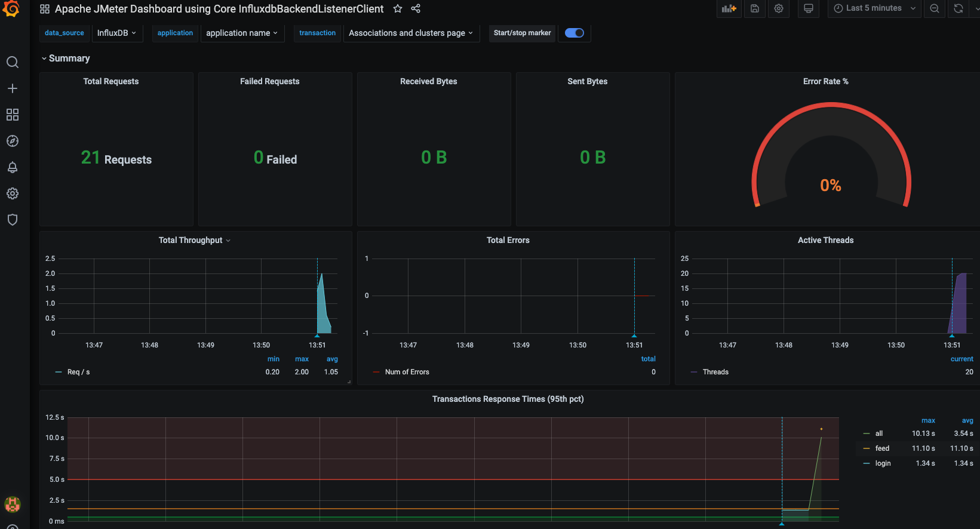The image size is (980, 529).
Task: Open the Grafana home logo
Action: (11, 9)
